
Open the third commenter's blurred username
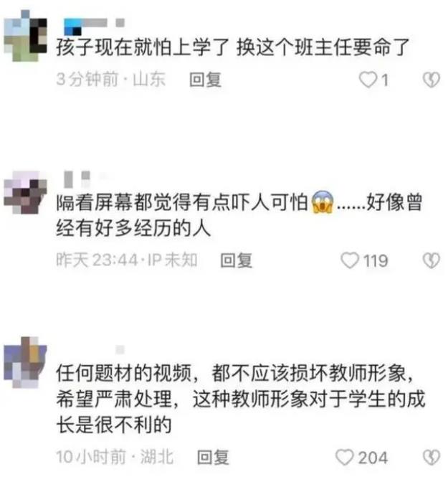120,349
